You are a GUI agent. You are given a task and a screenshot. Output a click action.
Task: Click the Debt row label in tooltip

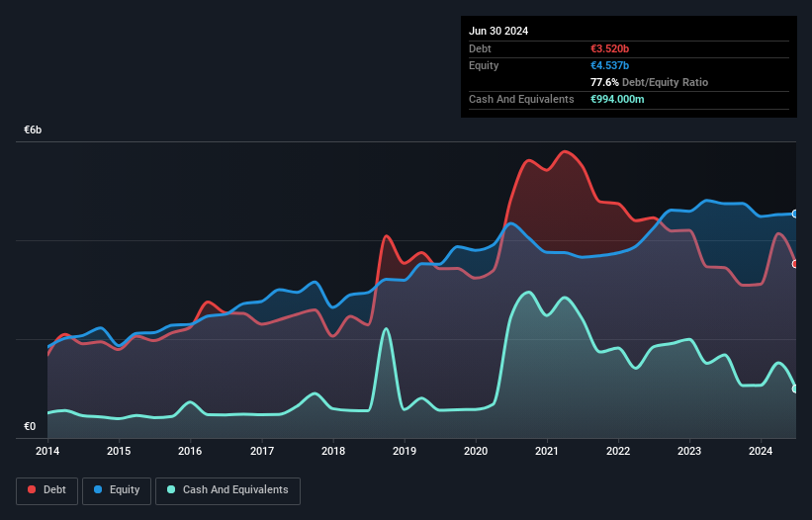(480, 48)
